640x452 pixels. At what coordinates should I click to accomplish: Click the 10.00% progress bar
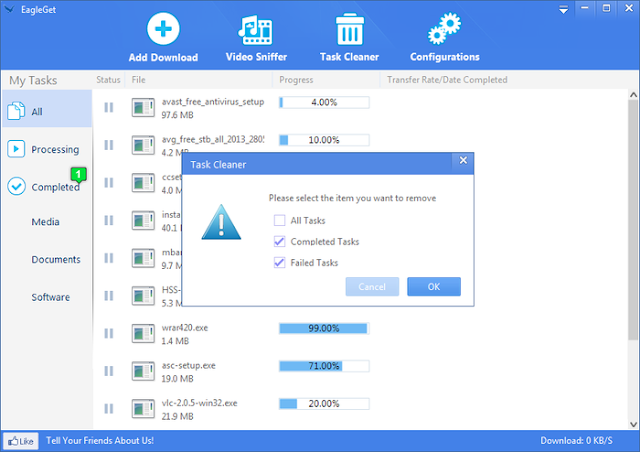pyautogui.click(x=324, y=140)
